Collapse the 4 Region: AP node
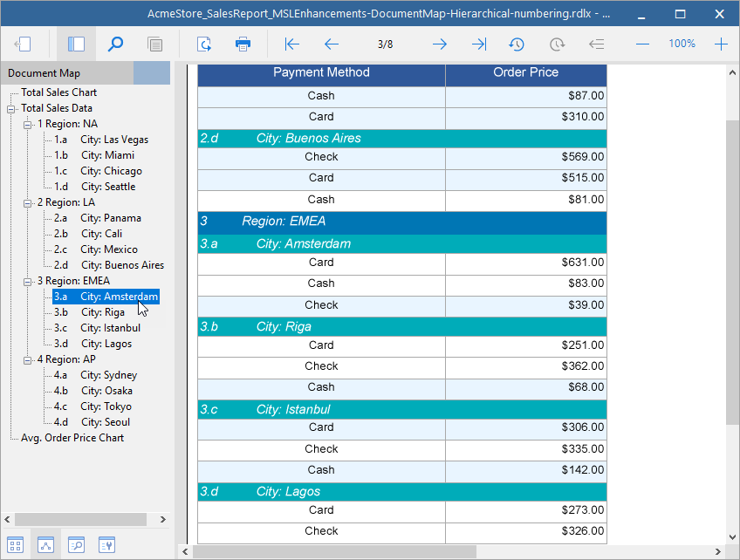This screenshot has width=740, height=560. [28, 360]
